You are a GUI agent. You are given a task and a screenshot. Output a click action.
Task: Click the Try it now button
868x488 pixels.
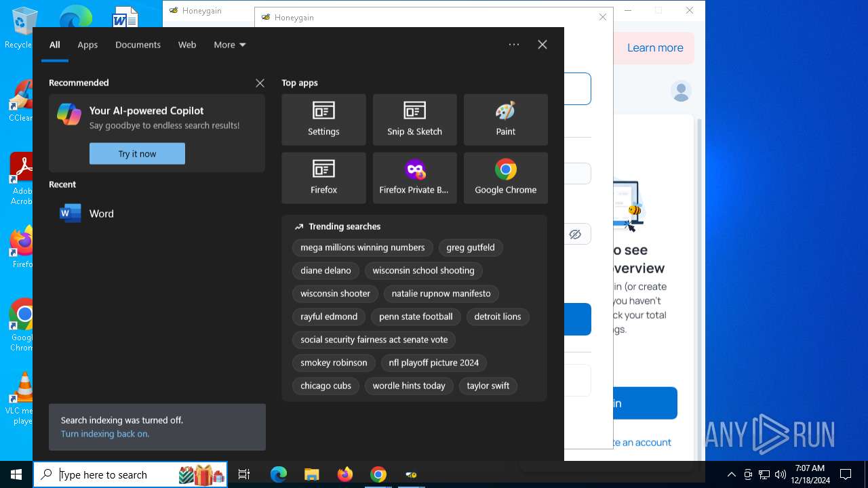[x=137, y=154]
